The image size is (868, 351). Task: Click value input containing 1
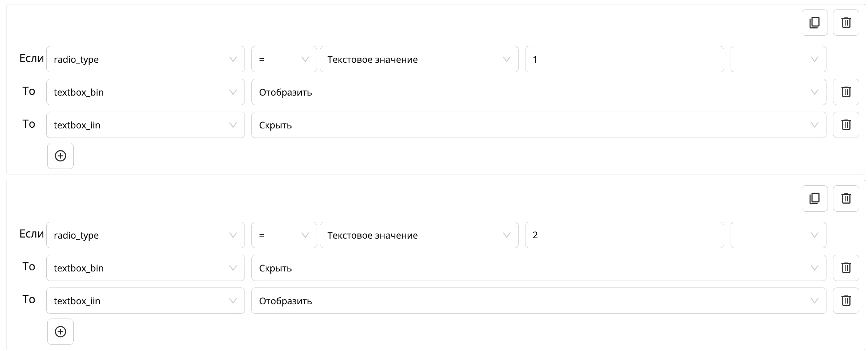624,59
